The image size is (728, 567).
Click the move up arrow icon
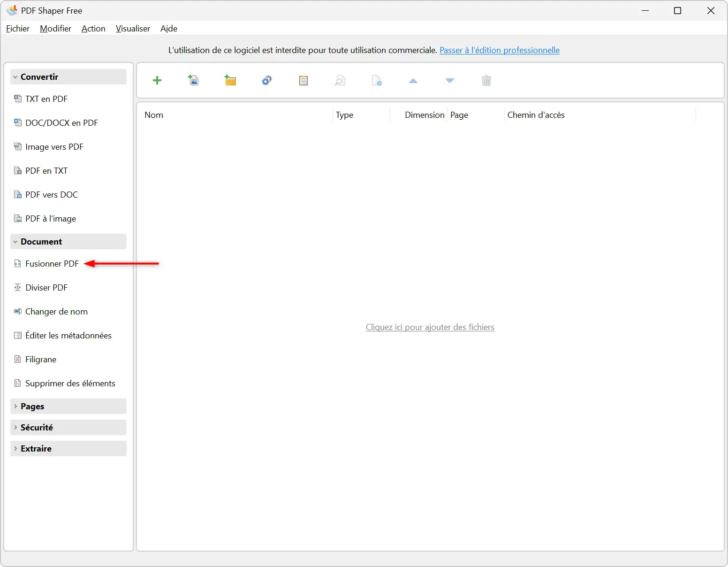[x=413, y=81]
